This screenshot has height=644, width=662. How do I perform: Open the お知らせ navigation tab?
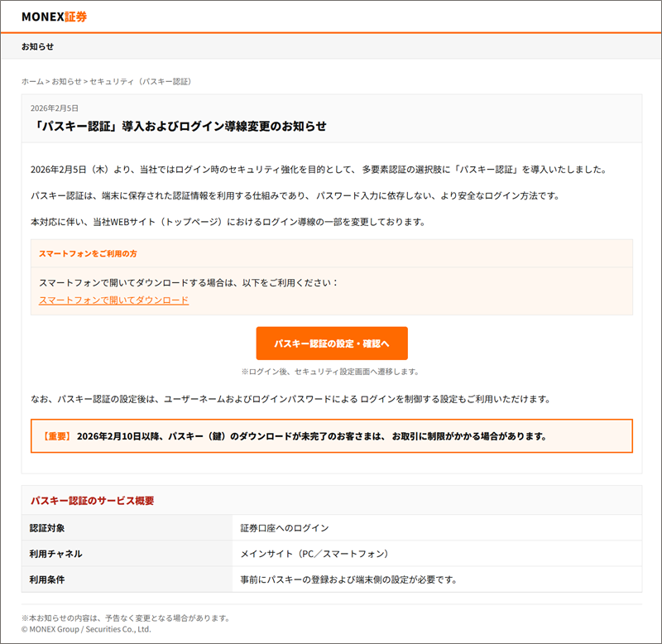point(38,46)
